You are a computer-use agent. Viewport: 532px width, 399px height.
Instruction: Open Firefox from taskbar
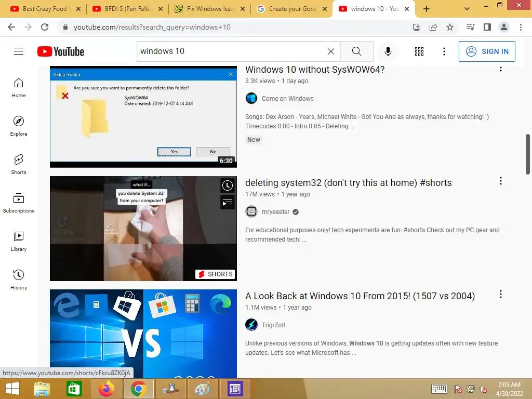point(107,389)
